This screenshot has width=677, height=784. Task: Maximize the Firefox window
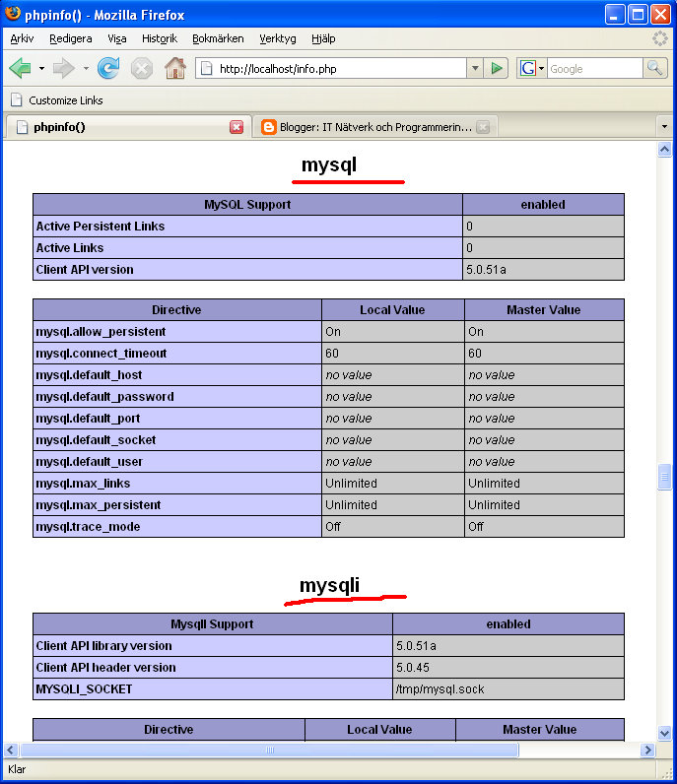coord(638,15)
